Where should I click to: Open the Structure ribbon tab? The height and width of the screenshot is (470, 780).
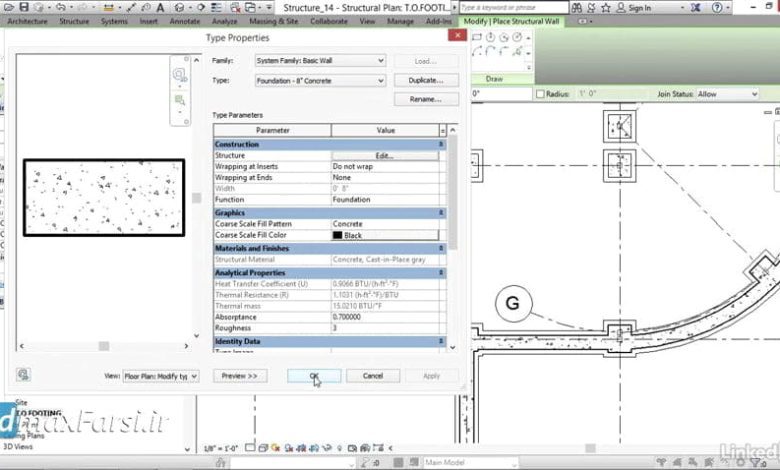(x=74, y=21)
